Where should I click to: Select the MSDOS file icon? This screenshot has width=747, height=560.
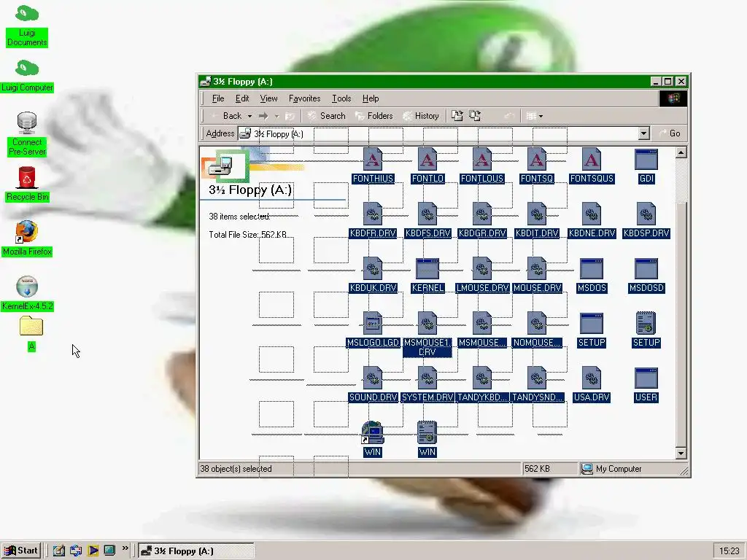pyautogui.click(x=592, y=275)
